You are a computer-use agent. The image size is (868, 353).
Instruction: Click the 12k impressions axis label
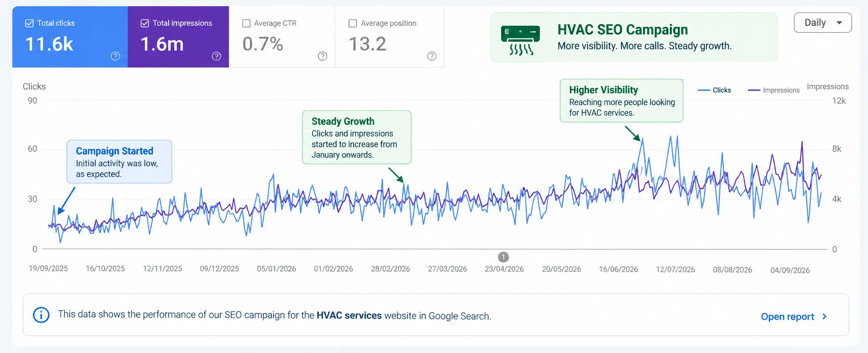click(x=839, y=101)
